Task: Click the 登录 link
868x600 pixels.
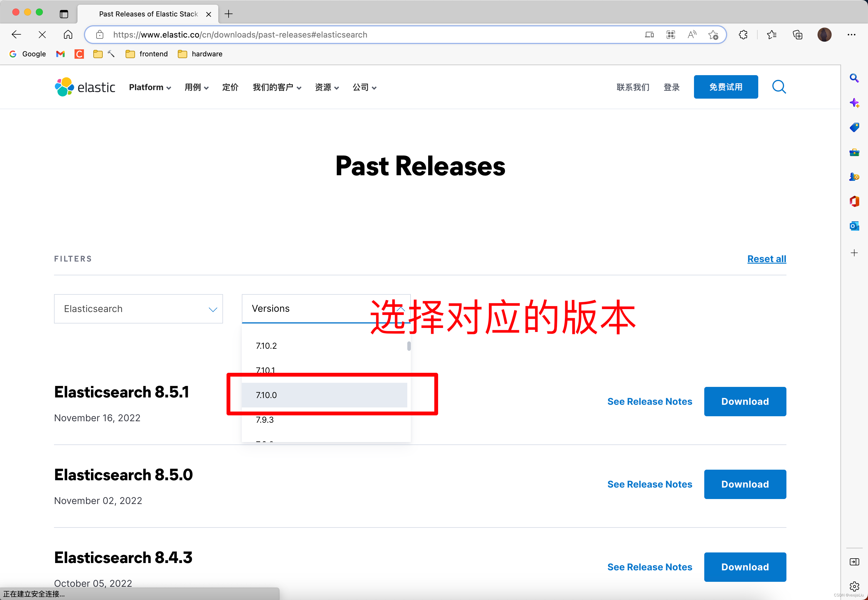Action: tap(671, 87)
